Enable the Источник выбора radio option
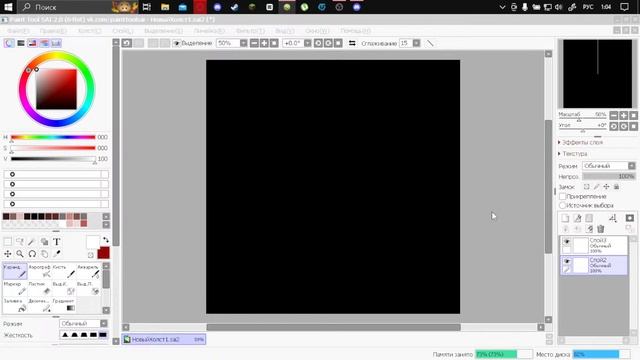 (x=562, y=205)
